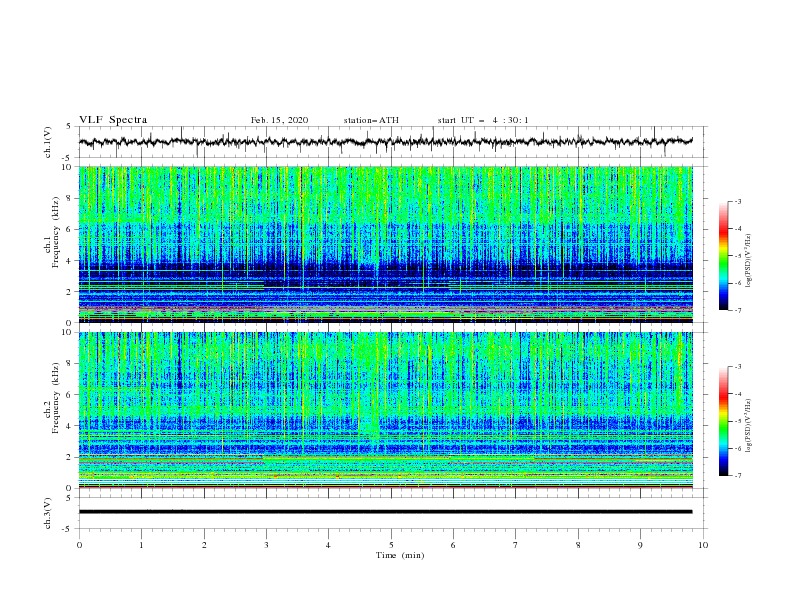
Task: Click the "-7" tick on ch.1 colorbar
Action: (737, 310)
